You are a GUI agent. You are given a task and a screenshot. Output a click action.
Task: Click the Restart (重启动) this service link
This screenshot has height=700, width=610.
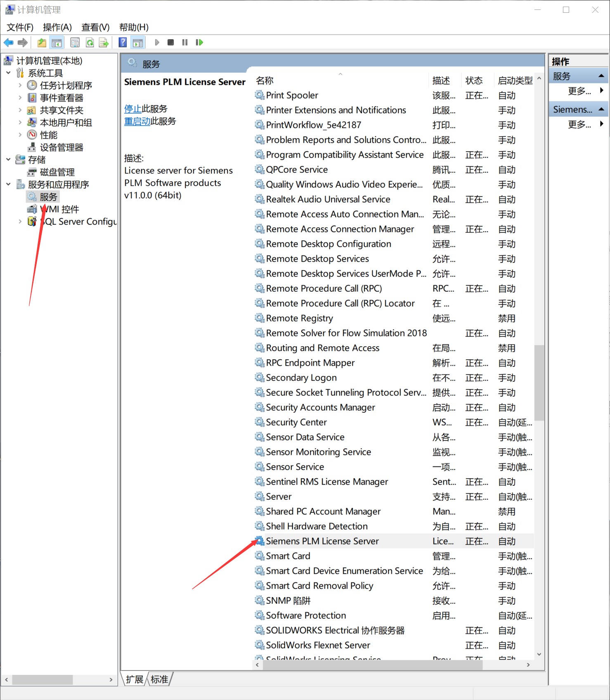(137, 121)
